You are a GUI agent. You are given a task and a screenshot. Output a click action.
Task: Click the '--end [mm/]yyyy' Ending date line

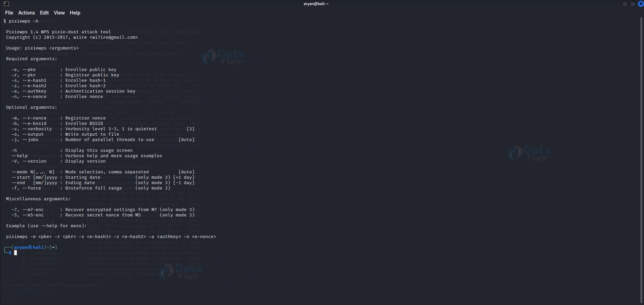tap(103, 183)
